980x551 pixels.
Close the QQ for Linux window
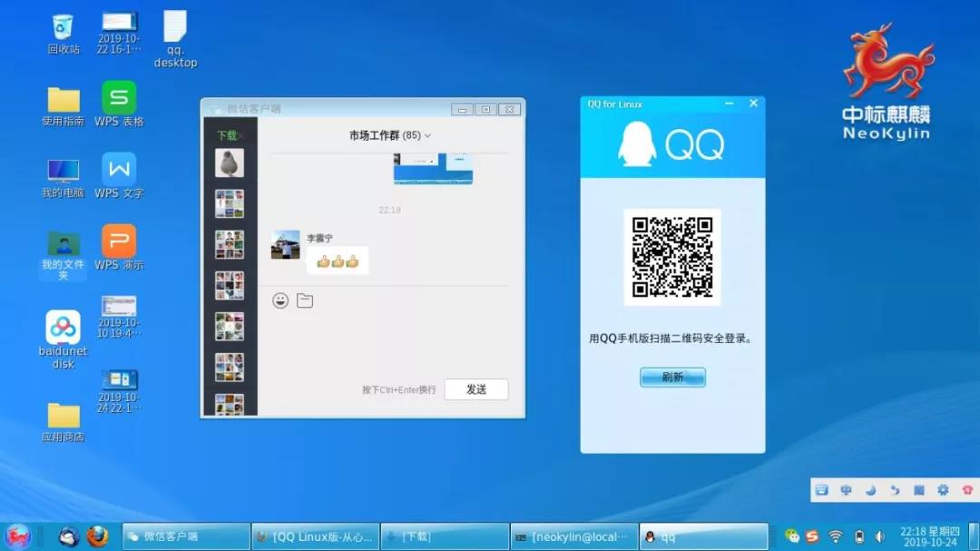[753, 103]
